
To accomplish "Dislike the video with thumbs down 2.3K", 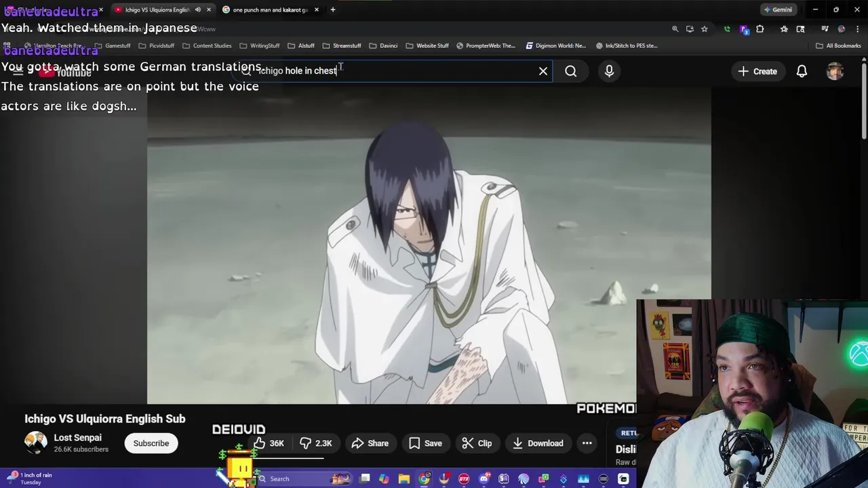I will click(316, 443).
